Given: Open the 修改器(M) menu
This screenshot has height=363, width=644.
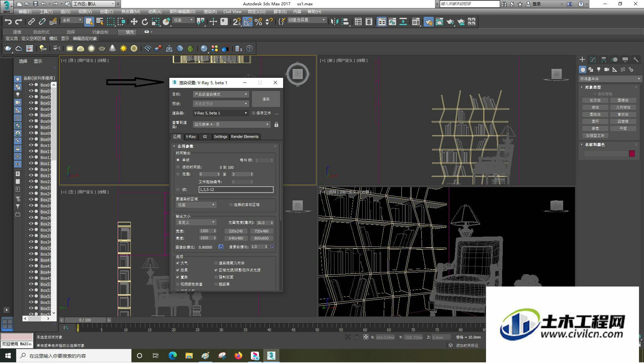Looking at the screenshot, I should coord(131,11).
